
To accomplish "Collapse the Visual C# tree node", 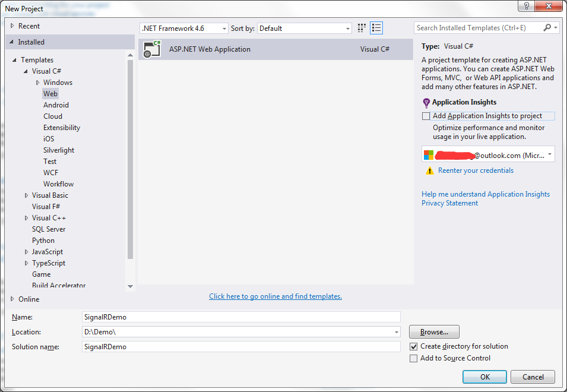I will click(26, 71).
